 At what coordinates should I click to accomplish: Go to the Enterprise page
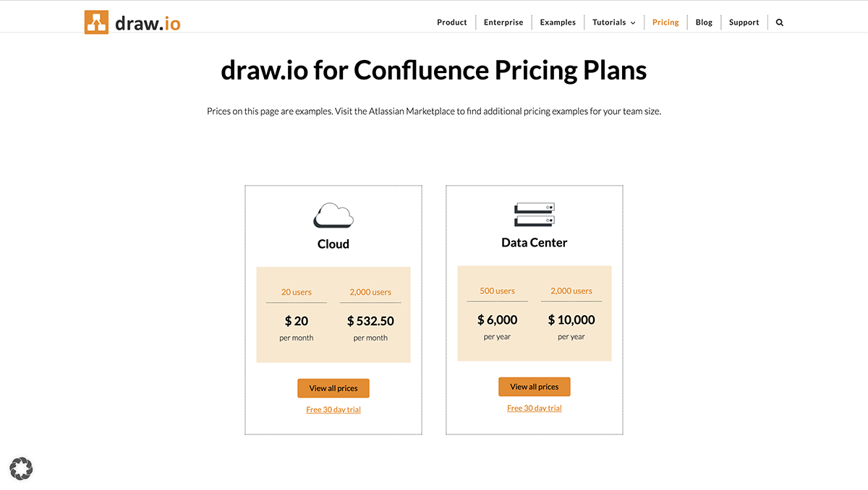tap(503, 22)
